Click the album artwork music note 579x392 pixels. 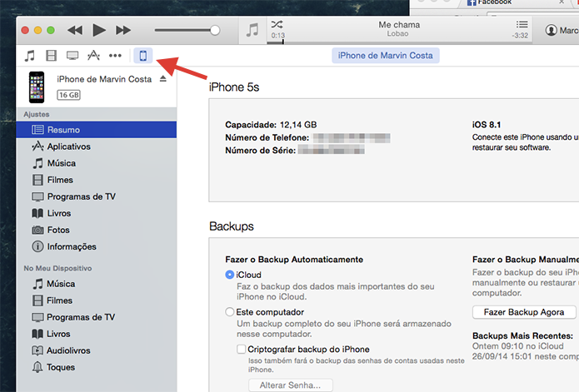[x=252, y=30]
